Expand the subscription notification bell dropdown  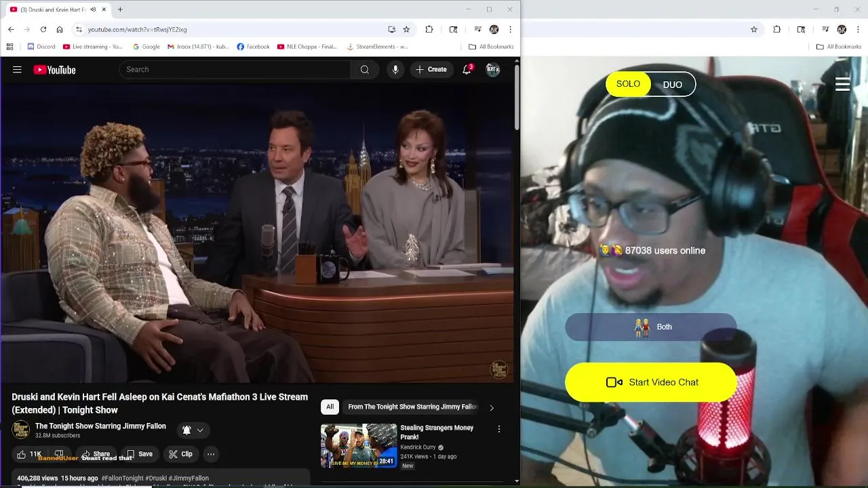pyautogui.click(x=193, y=430)
